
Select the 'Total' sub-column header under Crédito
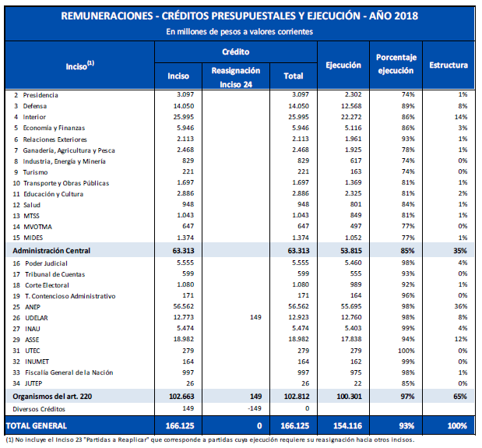(294, 76)
